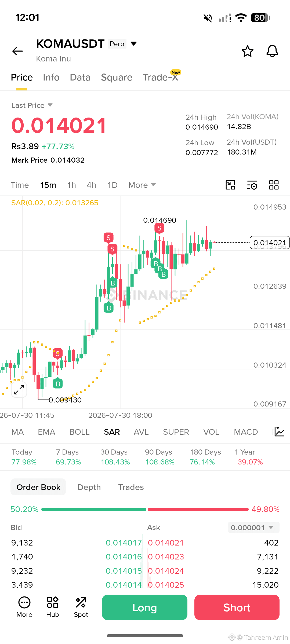Image resolution: width=290 pixels, height=644 pixels.
Task: Tap the green bid ratio bar
Action: coord(94,509)
